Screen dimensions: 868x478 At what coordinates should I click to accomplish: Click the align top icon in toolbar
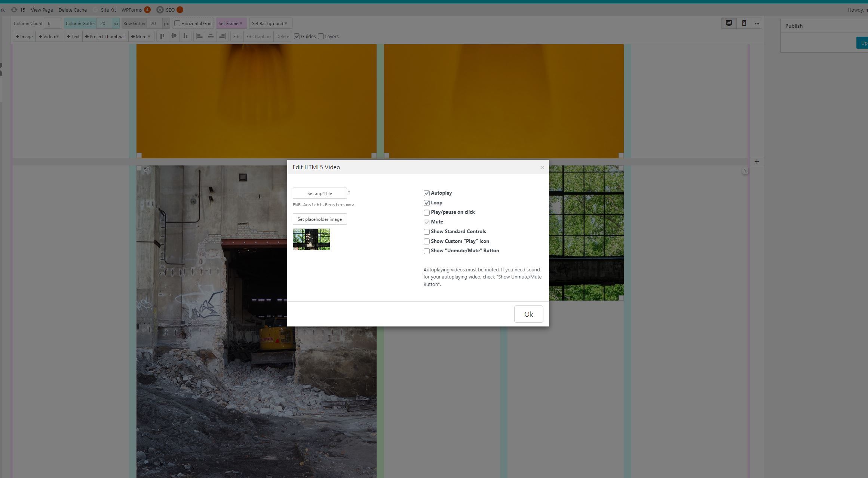(x=162, y=36)
